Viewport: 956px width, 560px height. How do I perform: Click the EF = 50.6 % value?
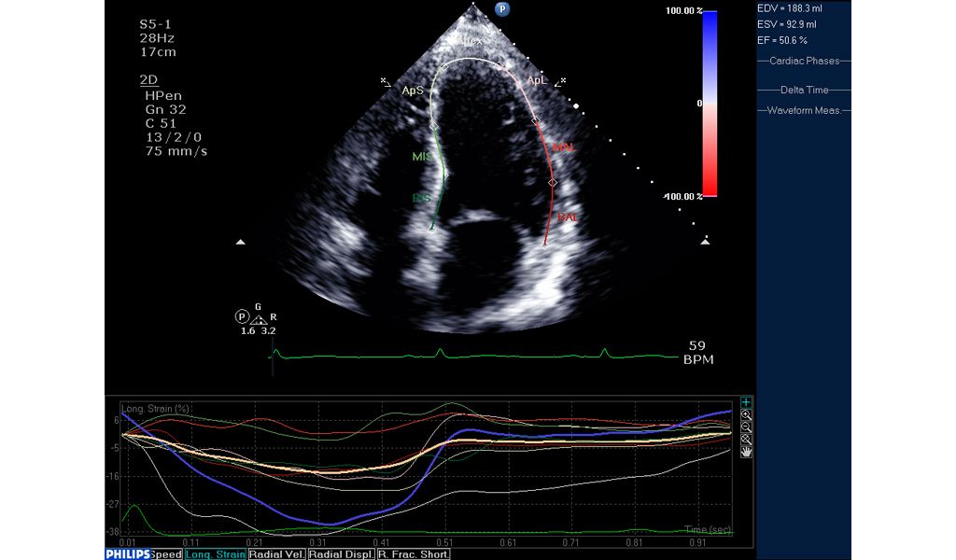(x=782, y=40)
